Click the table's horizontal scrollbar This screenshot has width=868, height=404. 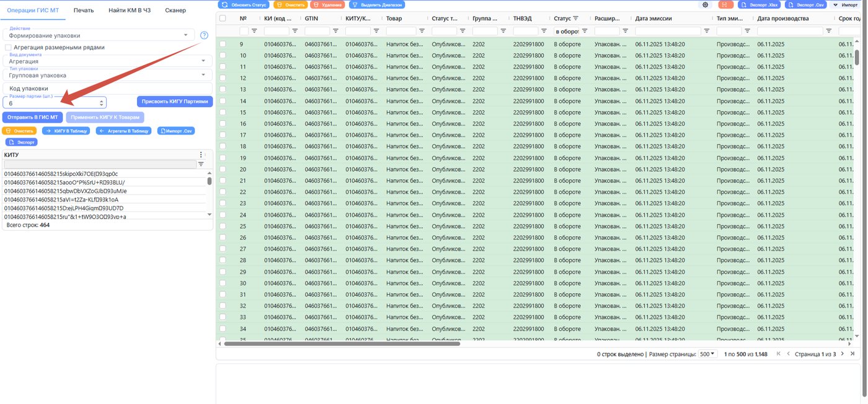342,343
